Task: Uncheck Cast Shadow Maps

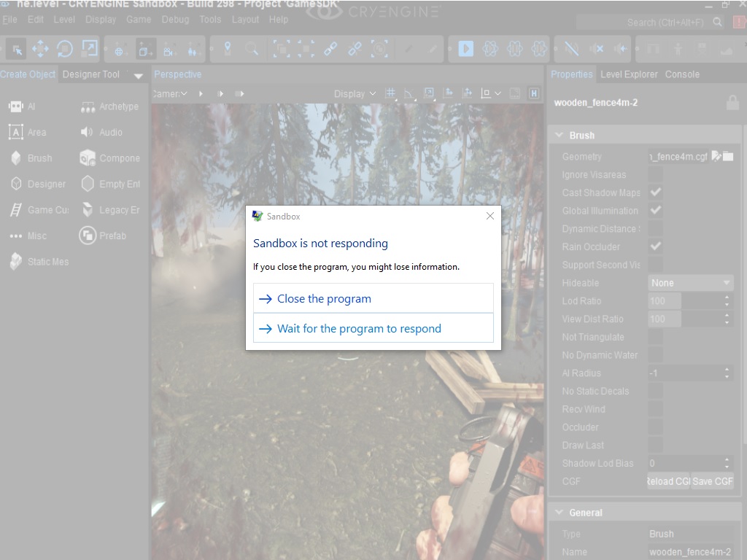Action: point(656,192)
